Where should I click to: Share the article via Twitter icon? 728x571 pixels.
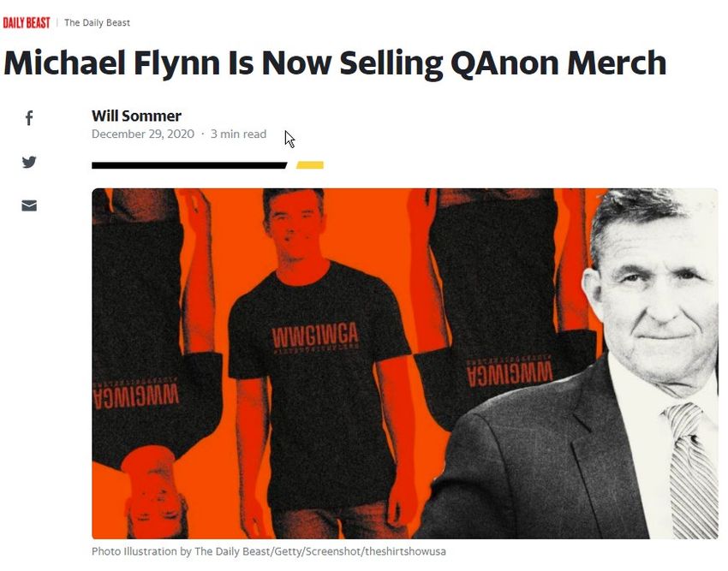29,162
